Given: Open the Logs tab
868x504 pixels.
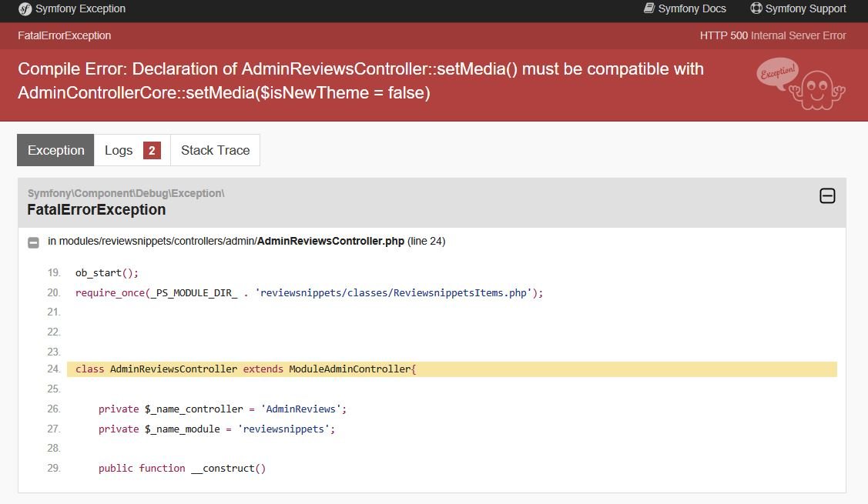Looking at the screenshot, I should pyautogui.click(x=119, y=150).
